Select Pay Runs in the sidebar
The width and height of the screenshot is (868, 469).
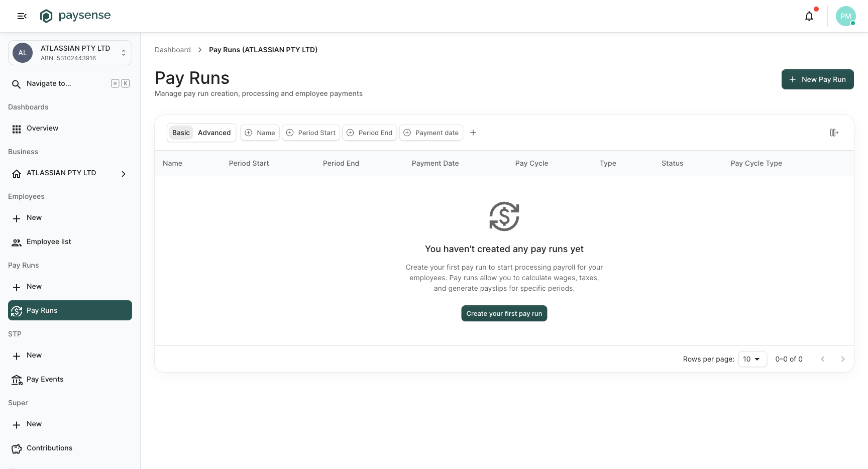click(x=70, y=310)
